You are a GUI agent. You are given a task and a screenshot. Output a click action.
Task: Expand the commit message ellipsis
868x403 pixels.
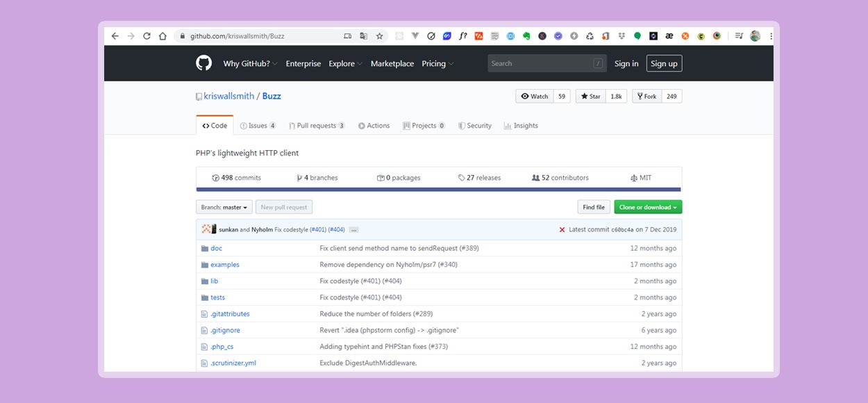pos(353,229)
